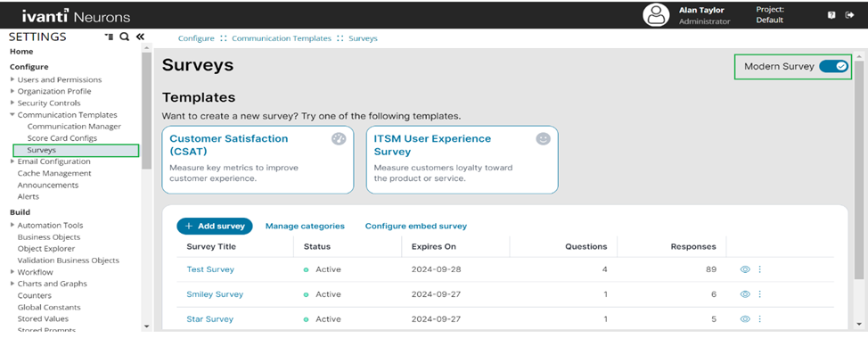Click the 2024-09-28 expiry date cell
Image resolution: width=868 pixels, height=347 pixels.
pos(436,269)
